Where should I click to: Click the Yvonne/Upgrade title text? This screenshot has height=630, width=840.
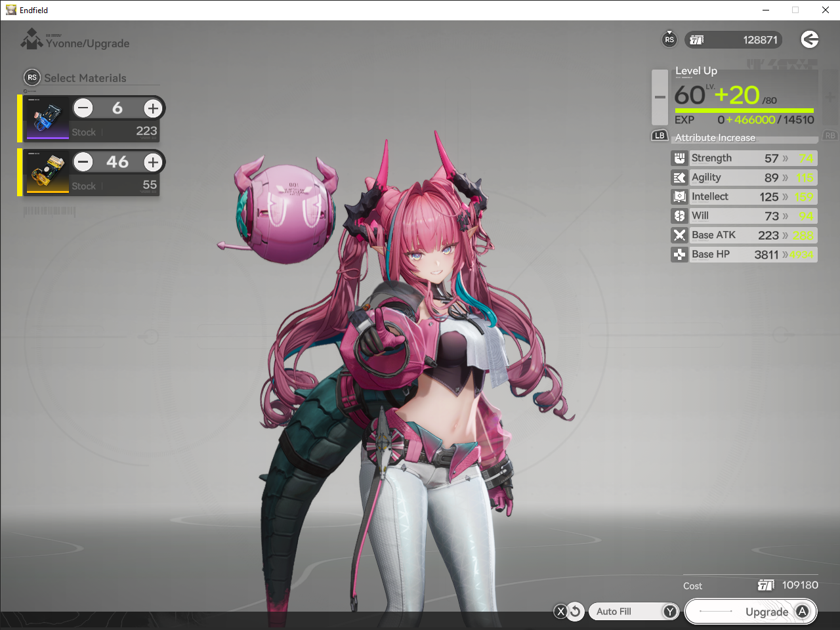[x=87, y=43]
